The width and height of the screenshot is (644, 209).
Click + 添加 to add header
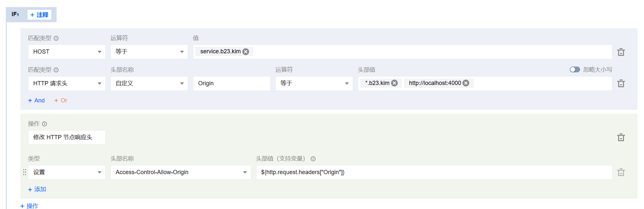point(37,189)
